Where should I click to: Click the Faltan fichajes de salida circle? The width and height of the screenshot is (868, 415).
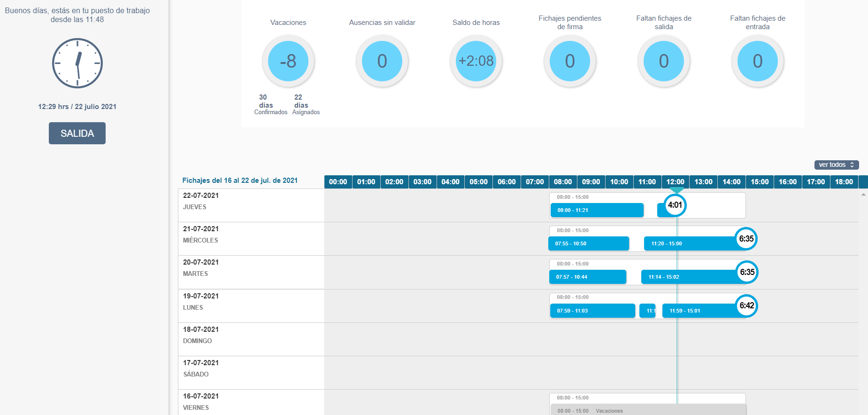pos(664,61)
